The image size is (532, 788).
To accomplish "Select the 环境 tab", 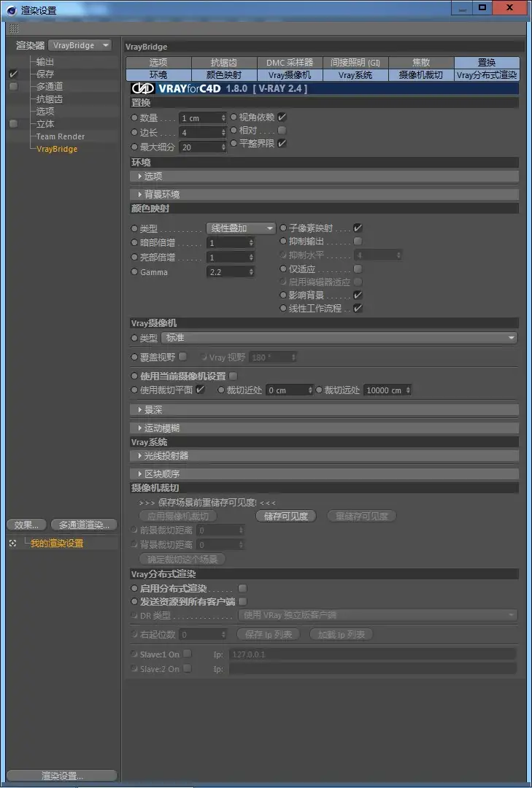I will point(158,75).
